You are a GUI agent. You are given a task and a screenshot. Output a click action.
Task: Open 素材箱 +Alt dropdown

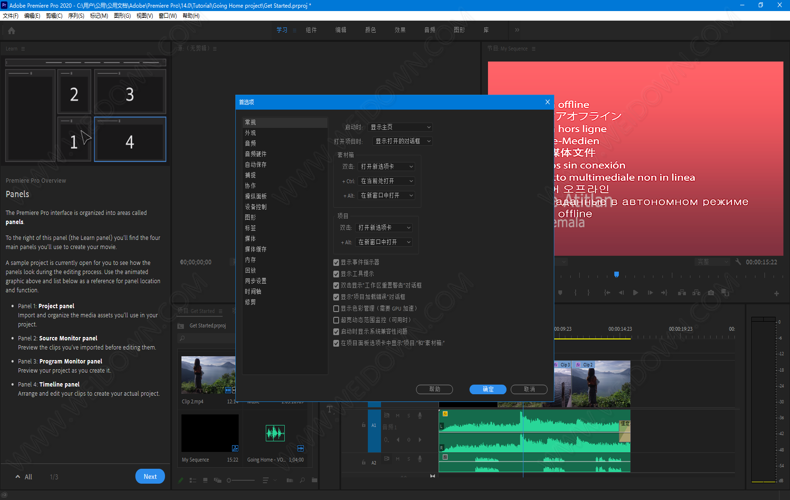click(386, 196)
